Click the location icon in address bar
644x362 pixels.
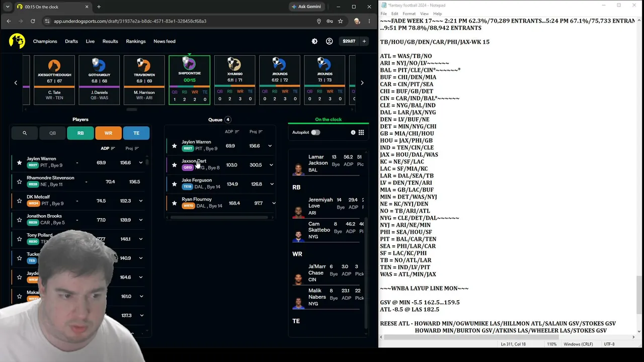pos(318,21)
